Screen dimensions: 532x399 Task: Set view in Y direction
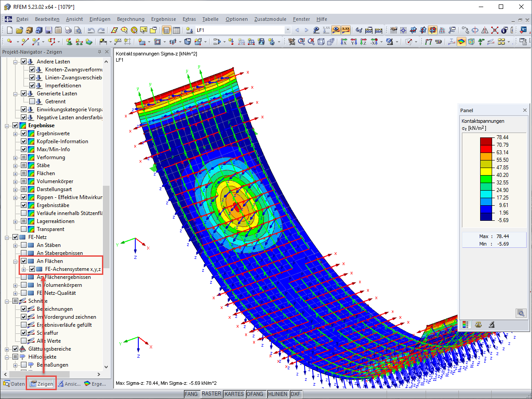tap(354, 42)
